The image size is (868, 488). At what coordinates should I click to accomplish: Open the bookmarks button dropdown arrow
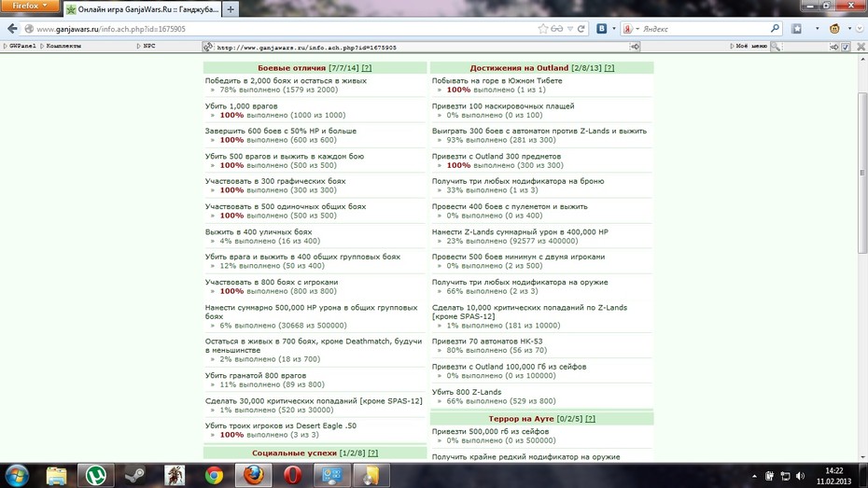[817, 29]
